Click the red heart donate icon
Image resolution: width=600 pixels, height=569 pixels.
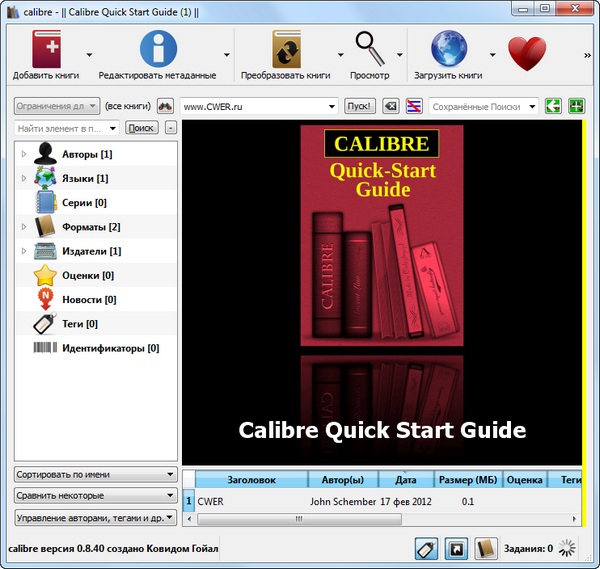click(527, 52)
